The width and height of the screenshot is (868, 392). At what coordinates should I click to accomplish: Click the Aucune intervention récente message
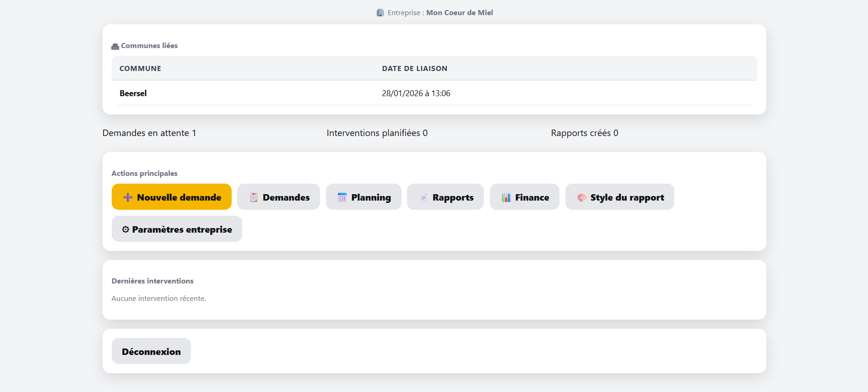point(158,299)
